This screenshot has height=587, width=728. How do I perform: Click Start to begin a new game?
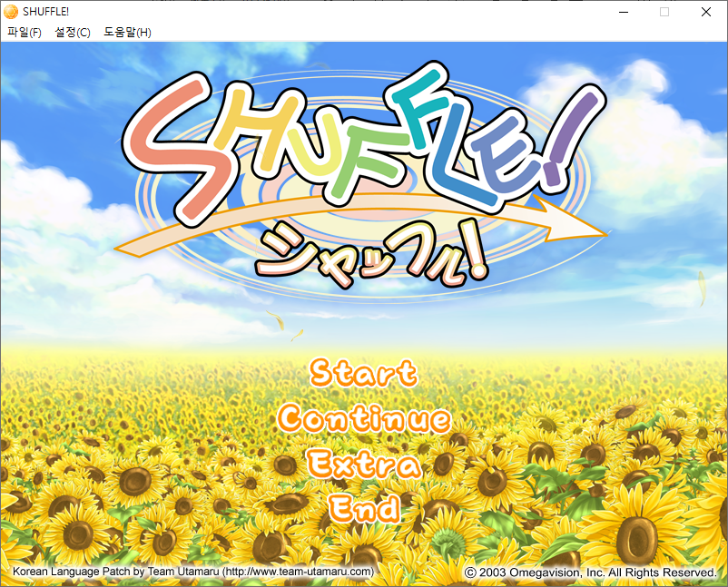(363, 373)
